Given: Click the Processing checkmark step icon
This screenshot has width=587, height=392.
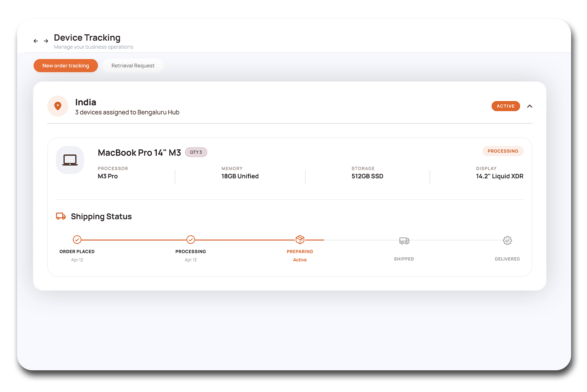Looking at the screenshot, I should tap(191, 240).
